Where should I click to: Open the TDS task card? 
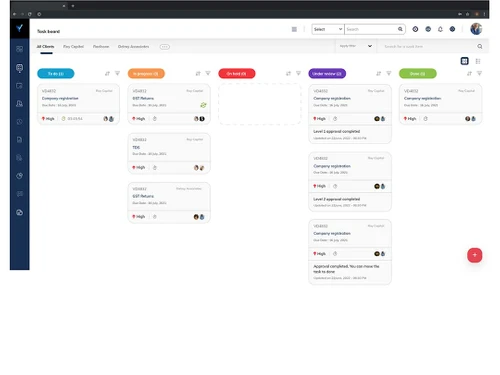(169, 153)
